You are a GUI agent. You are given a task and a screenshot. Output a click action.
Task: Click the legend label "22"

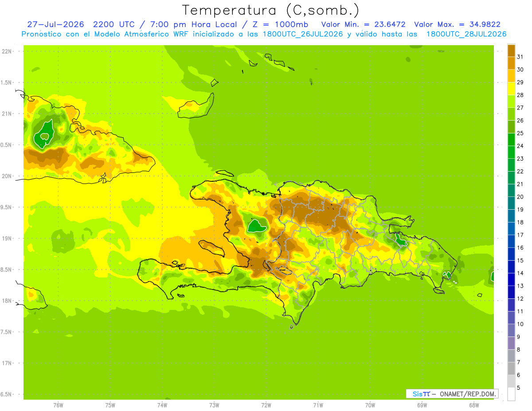tap(520, 171)
